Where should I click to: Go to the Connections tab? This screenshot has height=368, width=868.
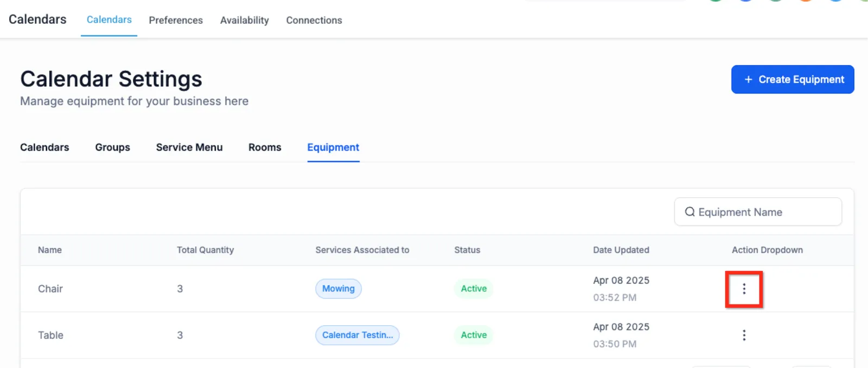pyautogui.click(x=314, y=20)
